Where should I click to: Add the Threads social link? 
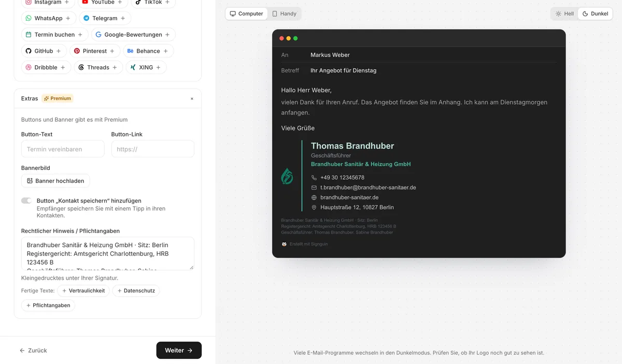tap(98, 67)
